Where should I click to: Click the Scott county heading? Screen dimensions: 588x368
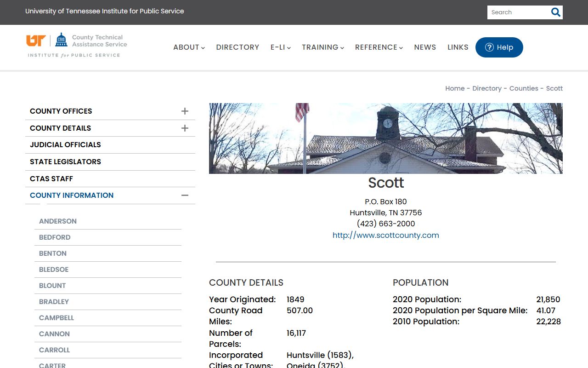[386, 183]
